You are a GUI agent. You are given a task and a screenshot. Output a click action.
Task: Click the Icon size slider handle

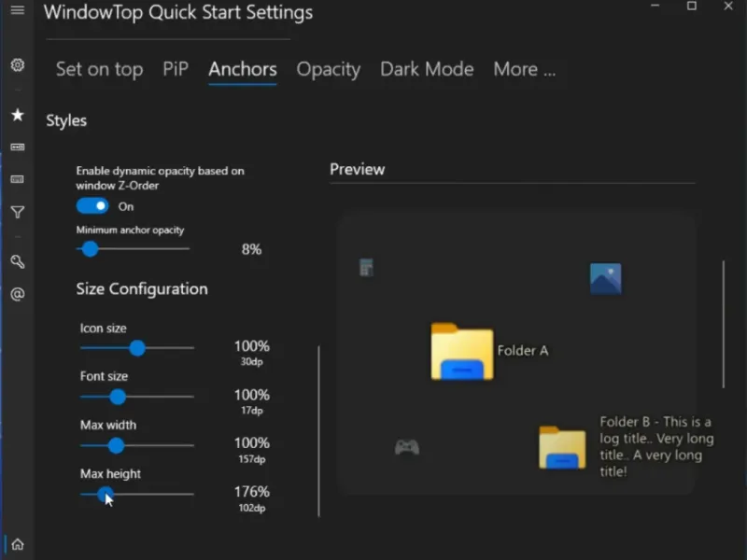click(137, 348)
